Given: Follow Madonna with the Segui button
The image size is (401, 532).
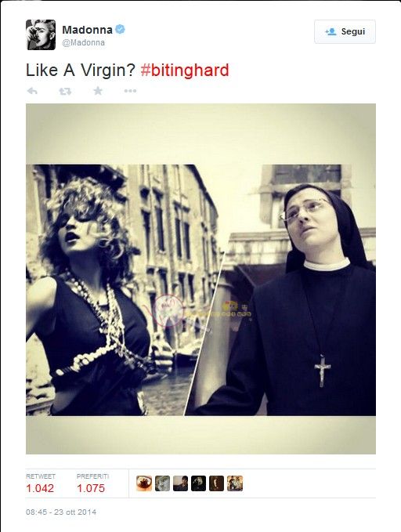Looking at the screenshot, I should coord(345,31).
